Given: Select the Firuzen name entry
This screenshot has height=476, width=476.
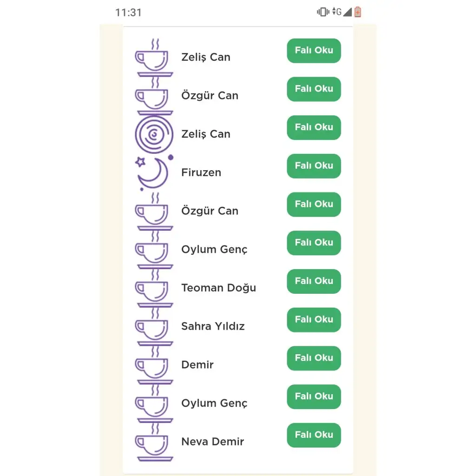Looking at the screenshot, I should [x=201, y=172].
